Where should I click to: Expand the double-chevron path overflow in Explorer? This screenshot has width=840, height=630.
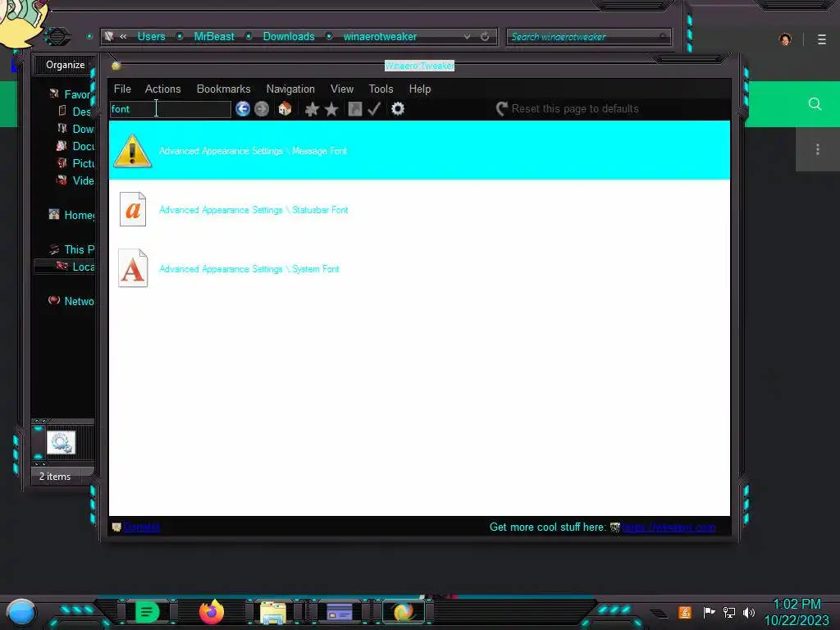click(123, 36)
